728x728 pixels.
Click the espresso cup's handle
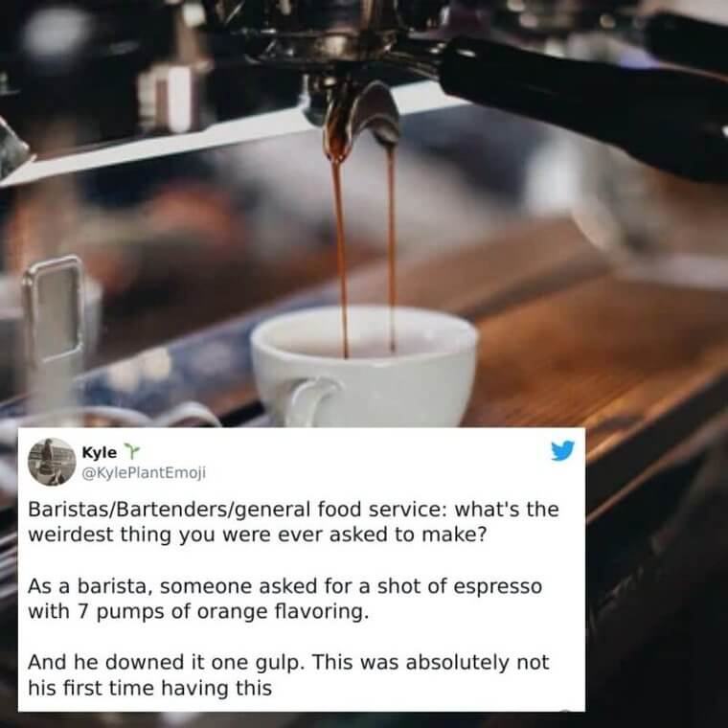click(310, 401)
